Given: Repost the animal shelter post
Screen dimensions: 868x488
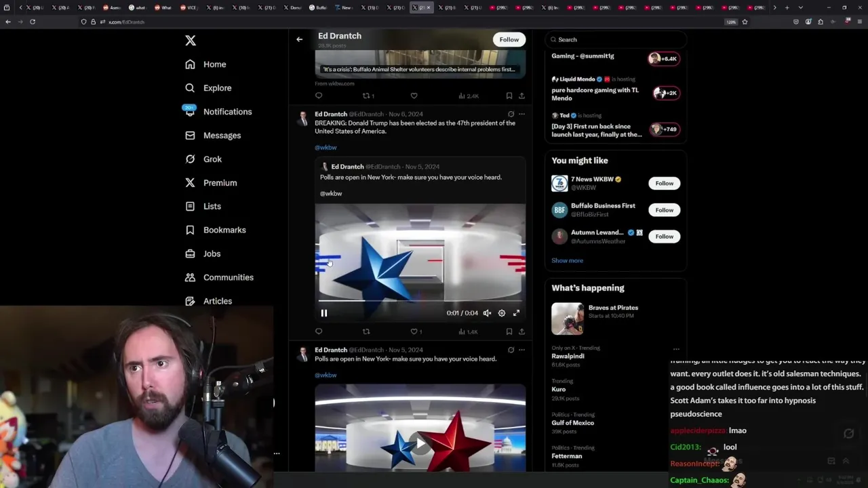Looking at the screenshot, I should pyautogui.click(x=368, y=96).
